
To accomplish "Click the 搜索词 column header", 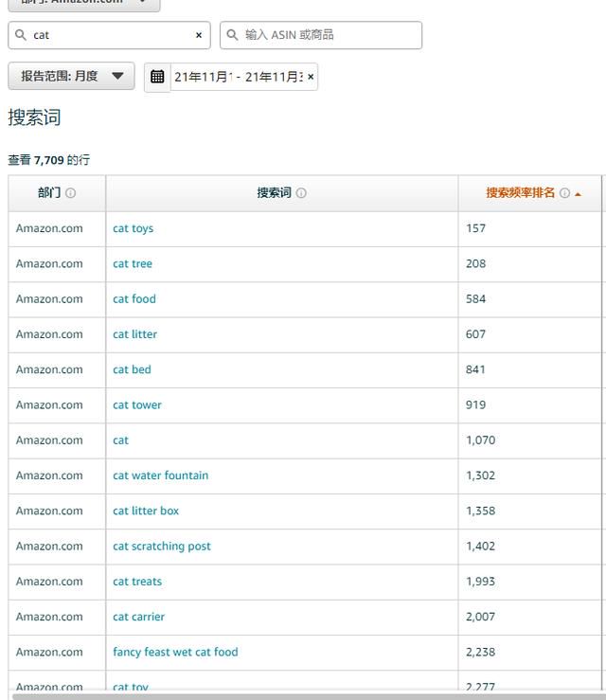I will pos(274,193).
